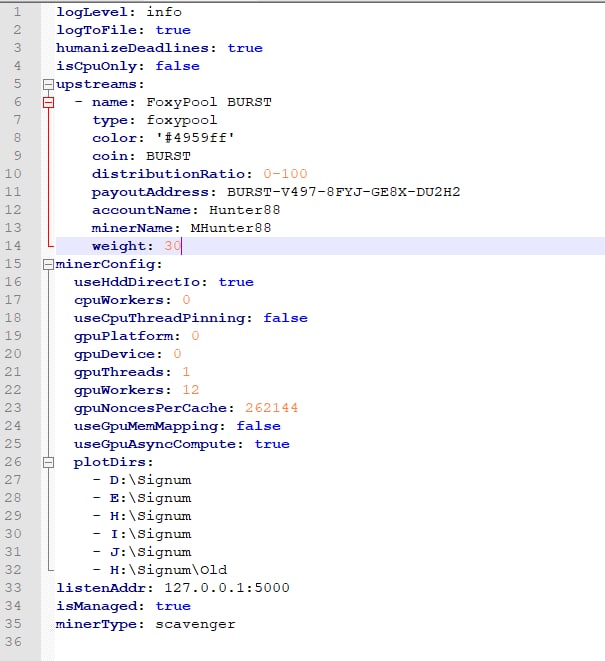Click the gpuThreads value '1'

(186, 372)
